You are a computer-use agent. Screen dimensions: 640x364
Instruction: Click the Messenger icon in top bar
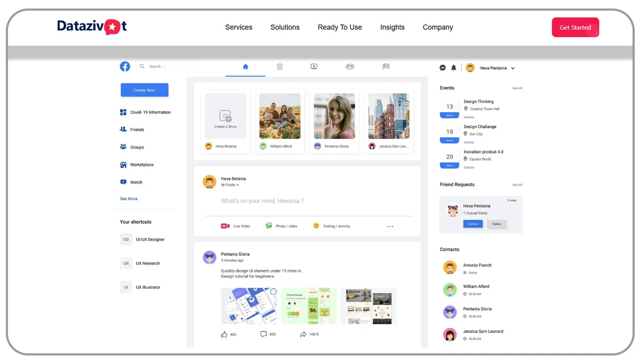pos(442,68)
